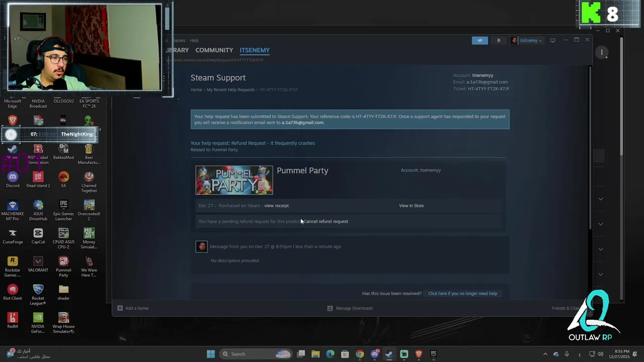Launch Rocket League desktop shortcut
Screen dimensions: 644x362
tap(38, 295)
